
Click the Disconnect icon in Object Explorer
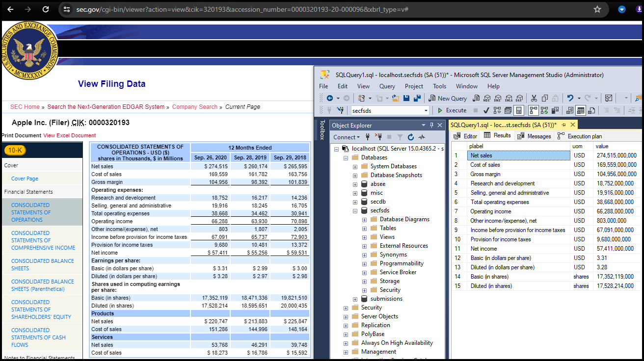(x=378, y=137)
